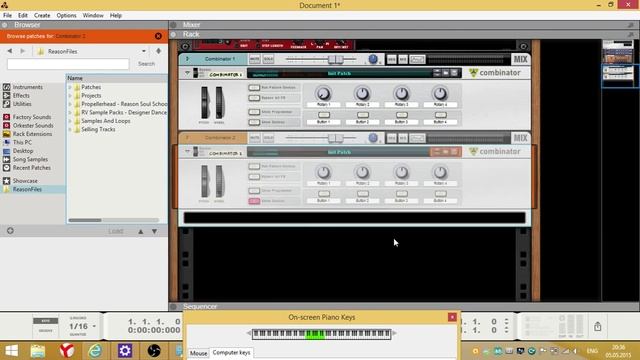640x360 pixels.
Task: Open the Instruments browser location
Action: pyautogui.click(x=27, y=87)
